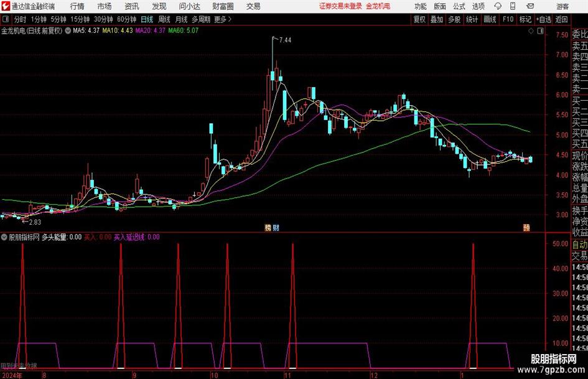This screenshot has width=588, height=379.
Task: Open the 资讯 menu
Action: [132, 6]
